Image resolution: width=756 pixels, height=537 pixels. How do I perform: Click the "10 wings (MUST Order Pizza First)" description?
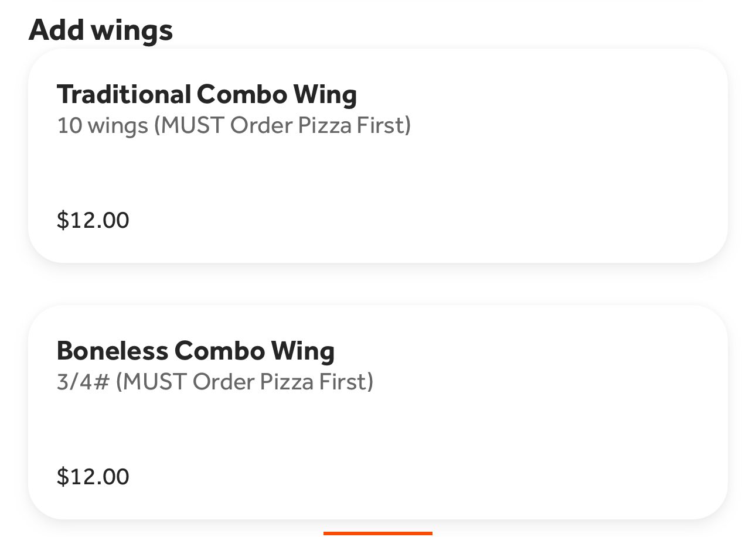(234, 125)
